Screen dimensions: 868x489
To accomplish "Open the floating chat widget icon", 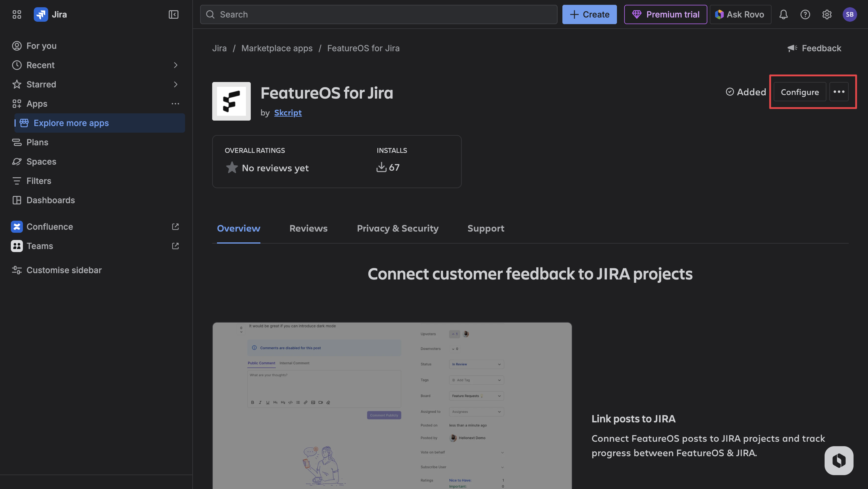I will (838, 460).
